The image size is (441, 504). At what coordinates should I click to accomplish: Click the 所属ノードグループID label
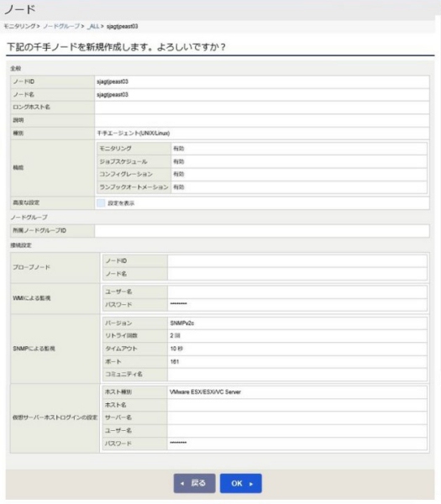[x=39, y=230]
